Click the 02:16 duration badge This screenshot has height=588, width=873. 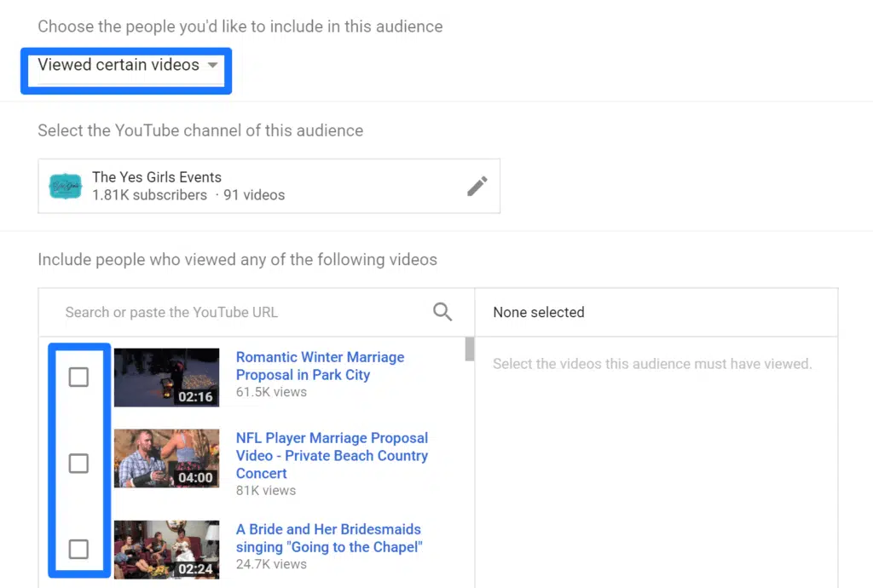click(x=195, y=396)
